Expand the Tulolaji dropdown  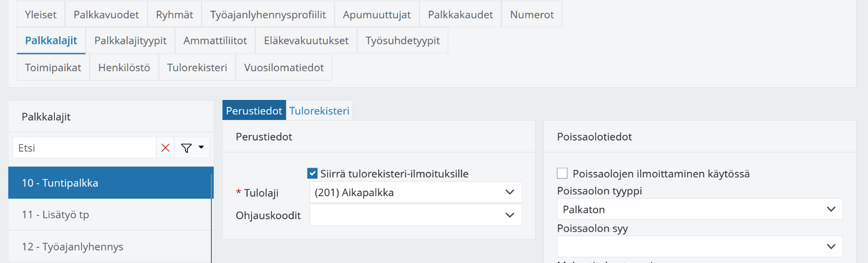tap(415, 192)
